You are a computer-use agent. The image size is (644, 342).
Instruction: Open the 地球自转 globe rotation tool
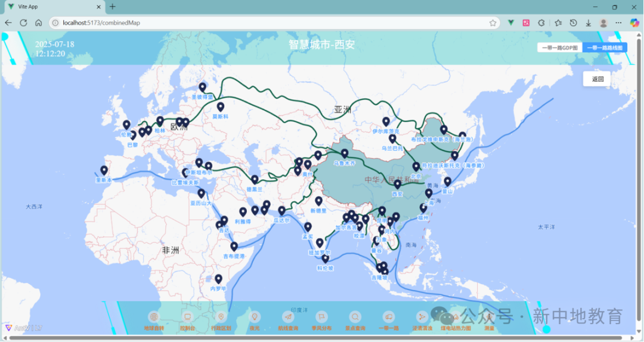pyautogui.click(x=154, y=317)
